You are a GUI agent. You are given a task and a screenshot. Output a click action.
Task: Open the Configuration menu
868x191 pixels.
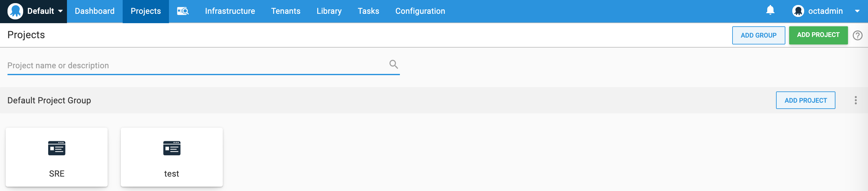point(420,11)
